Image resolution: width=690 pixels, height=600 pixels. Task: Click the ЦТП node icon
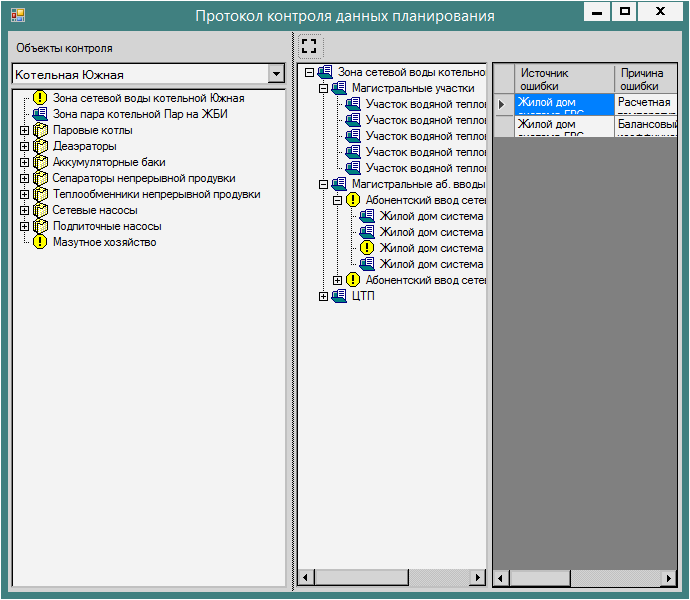340,296
